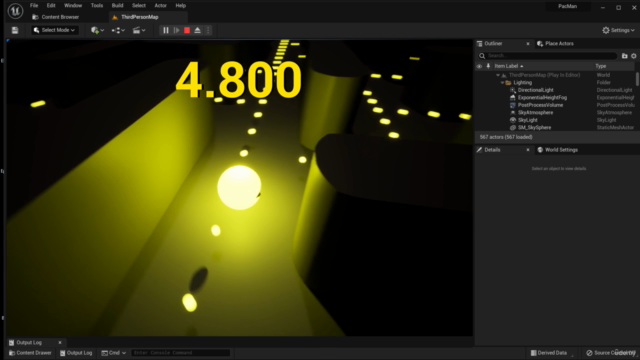The height and width of the screenshot is (360, 640).
Task: Toggle the visibility eye column header
Action: (x=479, y=66)
